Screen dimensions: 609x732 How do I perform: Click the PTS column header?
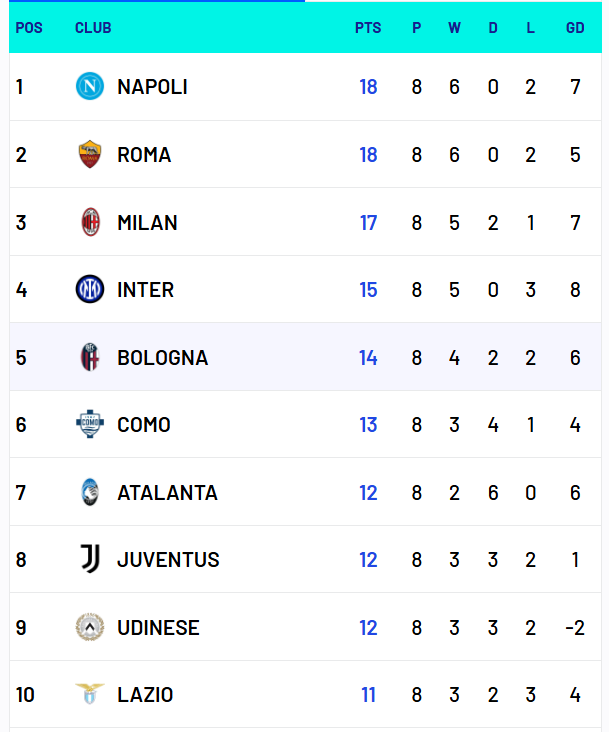(x=368, y=28)
